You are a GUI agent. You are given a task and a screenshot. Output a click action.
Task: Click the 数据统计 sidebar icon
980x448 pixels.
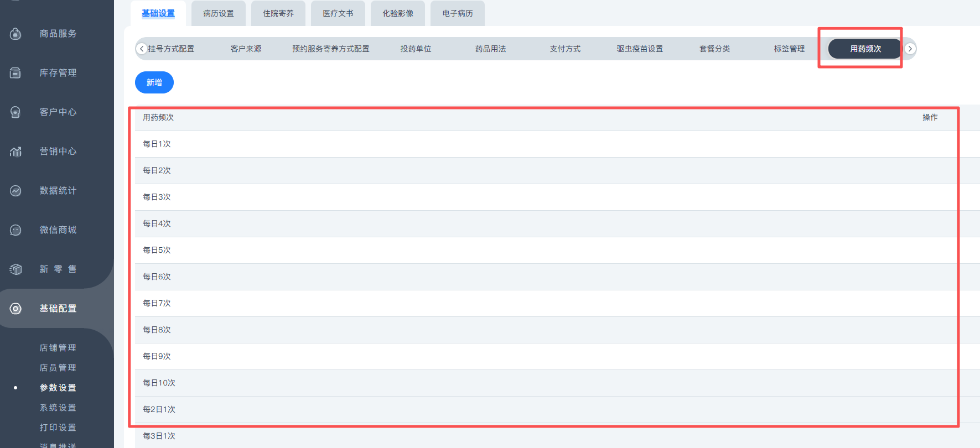[15, 191]
